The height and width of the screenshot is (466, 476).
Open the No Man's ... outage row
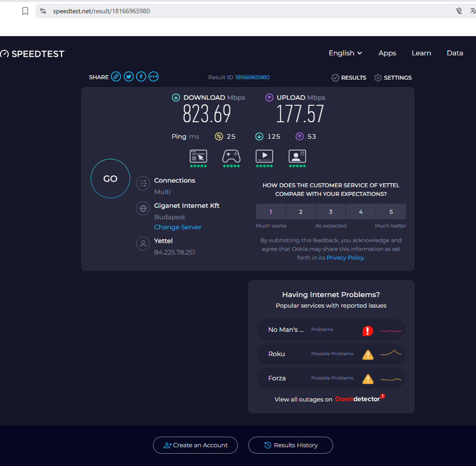(331, 330)
